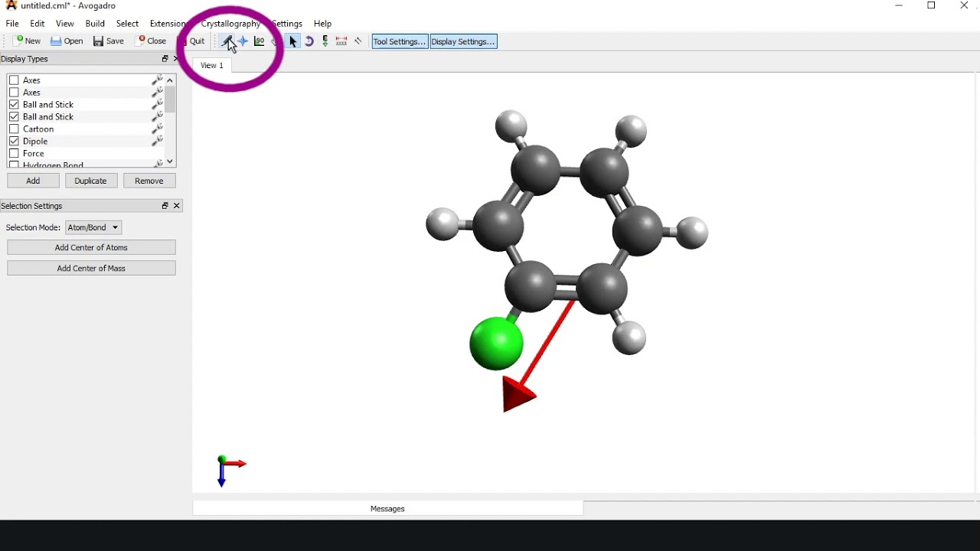This screenshot has width=980, height=551.
Task: Float the Display Types panel
Action: click(x=165, y=59)
